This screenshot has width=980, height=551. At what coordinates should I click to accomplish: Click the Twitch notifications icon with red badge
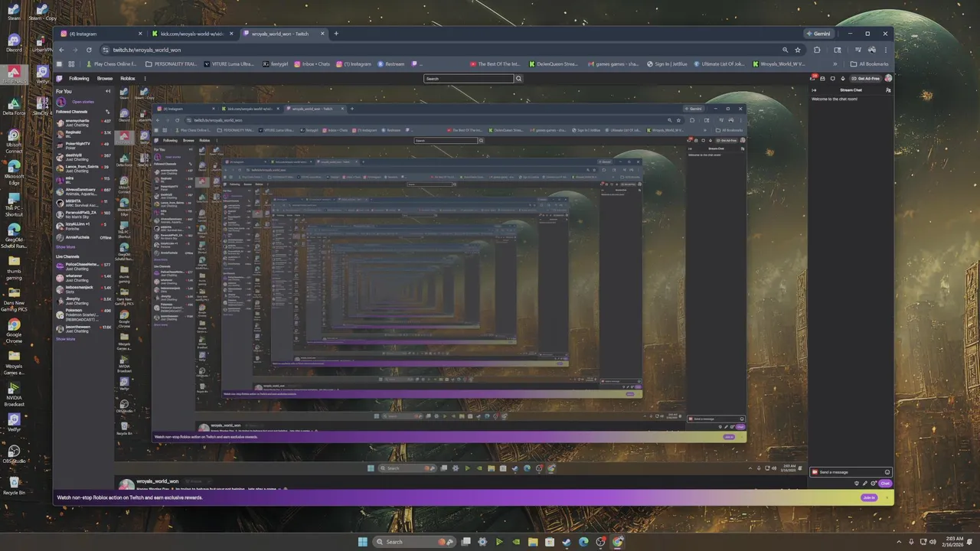[x=812, y=78]
